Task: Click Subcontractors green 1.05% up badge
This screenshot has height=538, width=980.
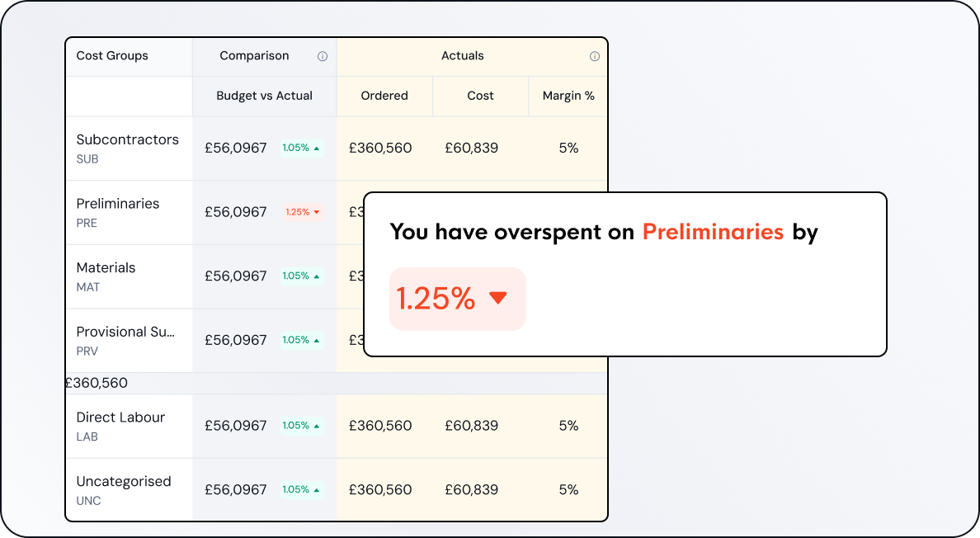Action: click(301, 149)
